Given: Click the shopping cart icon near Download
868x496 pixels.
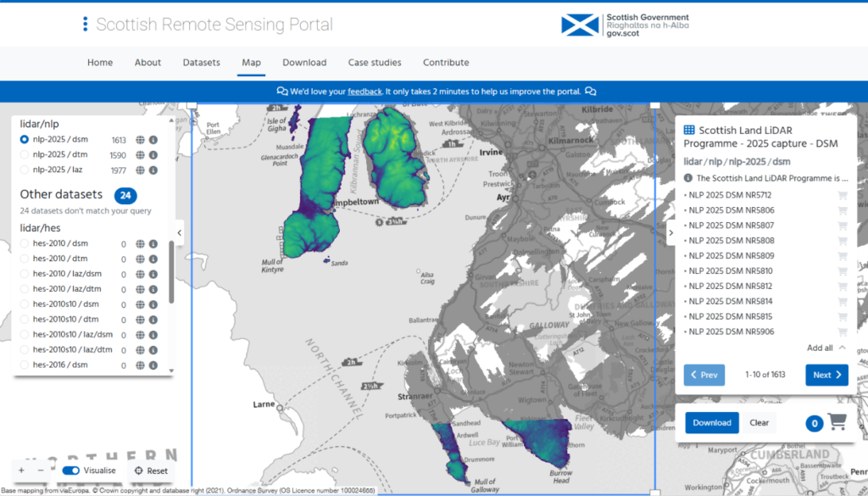Looking at the screenshot, I should click(x=838, y=422).
